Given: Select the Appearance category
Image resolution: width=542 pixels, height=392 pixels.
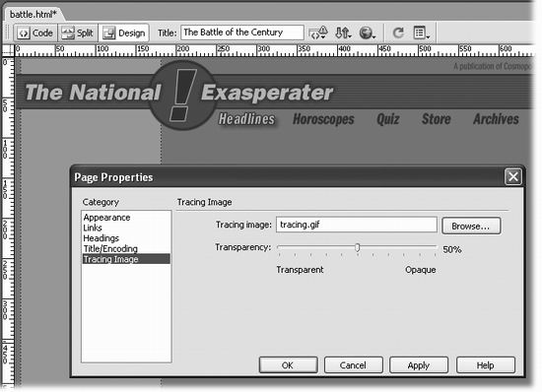Looking at the screenshot, I should click(x=106, y=218).
